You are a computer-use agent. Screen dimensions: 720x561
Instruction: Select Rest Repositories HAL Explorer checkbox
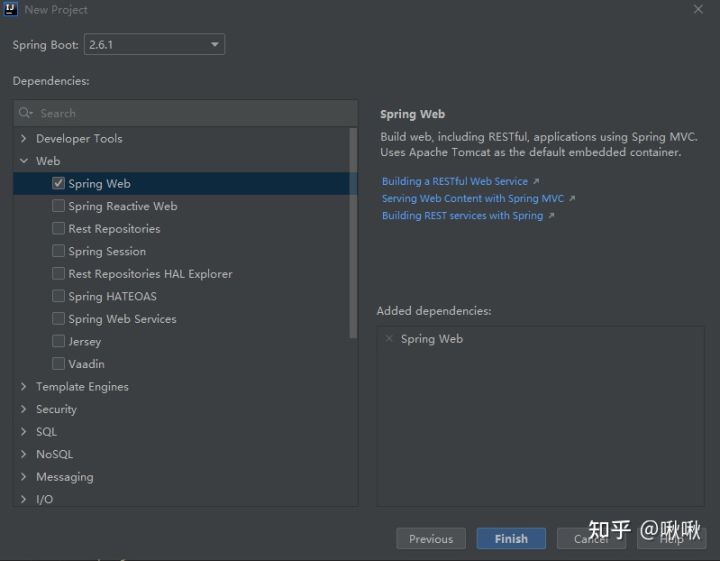pyautogui.click(x=58, y=273)
